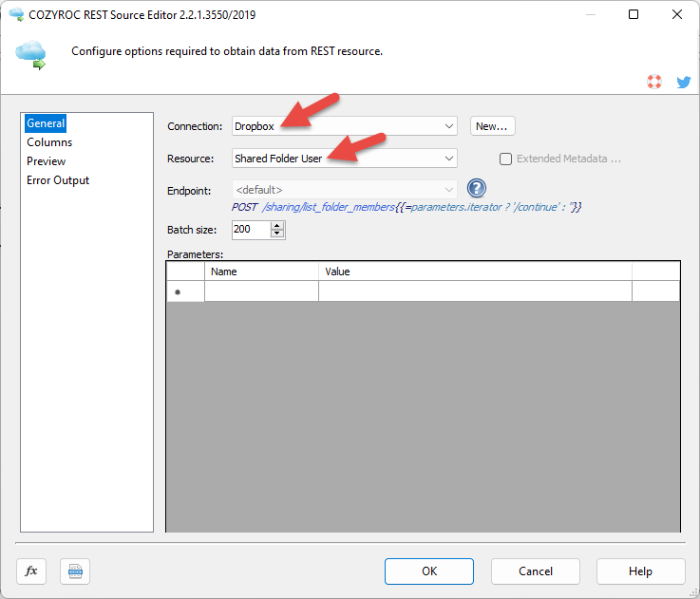Click the New... connection button
Viewport: 700px width, 599px height.
[x=492, y=126]
